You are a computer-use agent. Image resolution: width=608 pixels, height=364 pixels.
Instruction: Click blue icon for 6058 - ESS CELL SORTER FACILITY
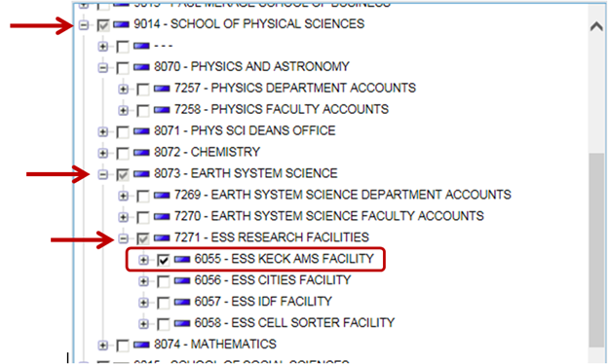click(182, 323)
